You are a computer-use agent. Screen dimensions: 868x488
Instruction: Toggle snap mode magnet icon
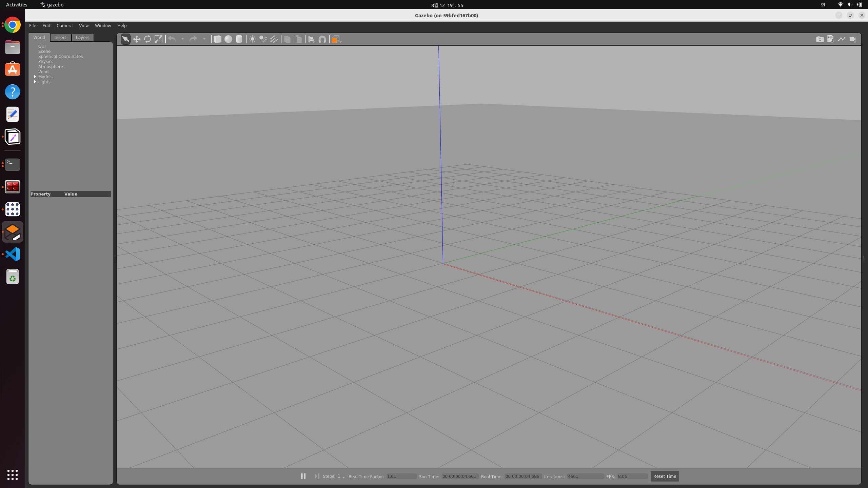(x=322, y=39)
